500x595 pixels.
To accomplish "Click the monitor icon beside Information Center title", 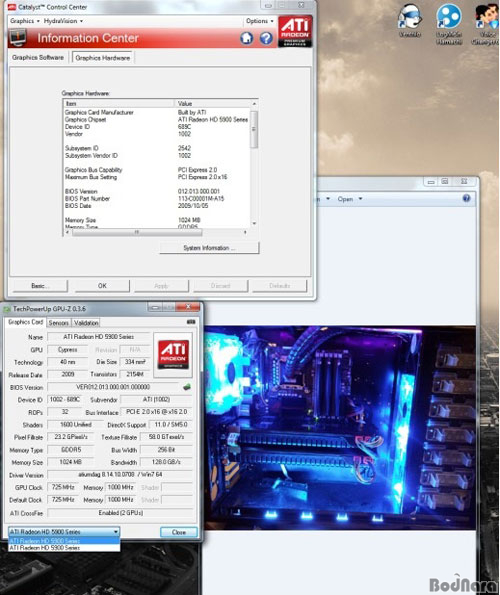I will click(18, 38).
